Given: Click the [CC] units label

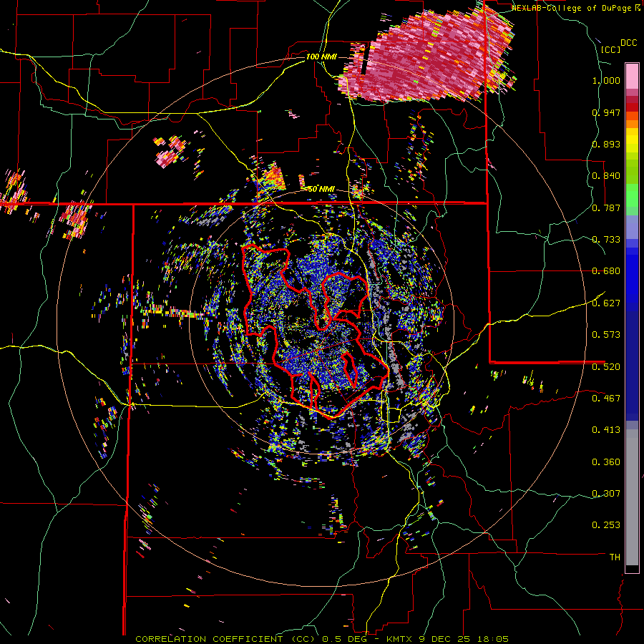Looking at the screenshot, I should (610, 49).
